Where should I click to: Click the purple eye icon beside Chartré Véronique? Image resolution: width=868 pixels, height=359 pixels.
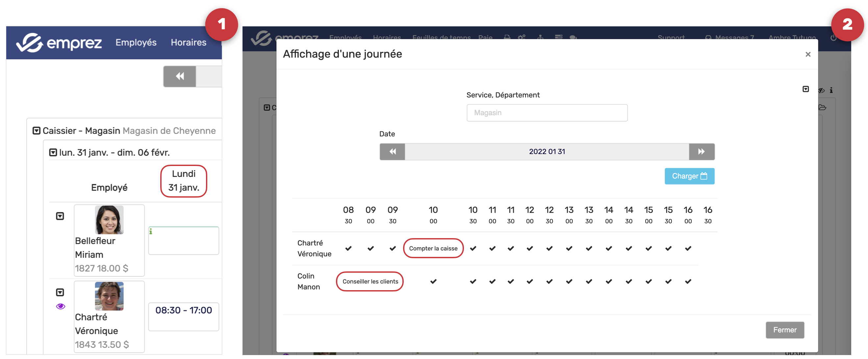click(61, 306)
